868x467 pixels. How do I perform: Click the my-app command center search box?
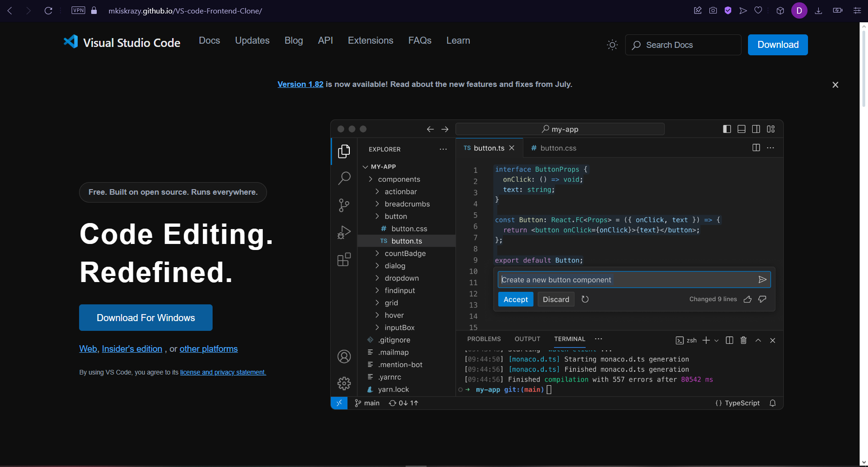(560, 129)
